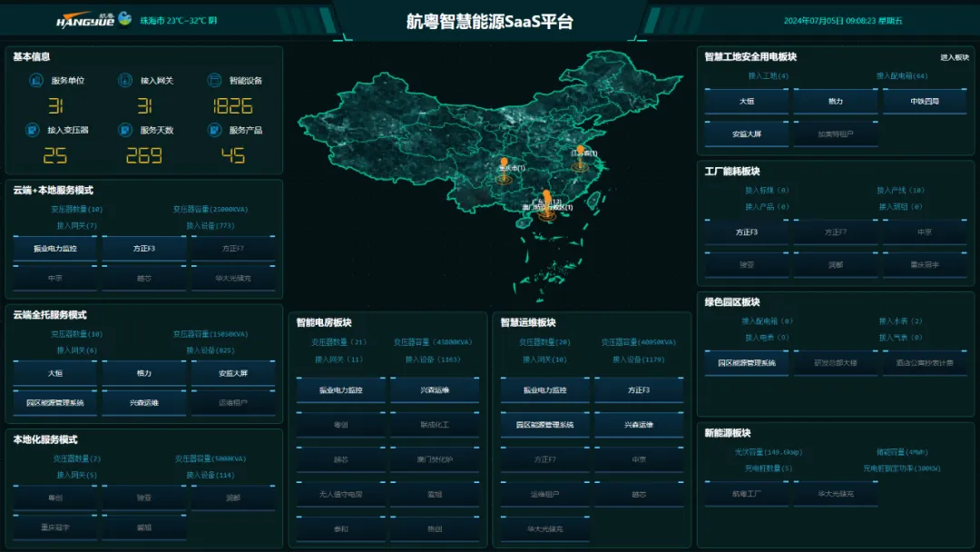
Task: Click the 接入变压器 icon in 基本信息
Action: click(x=32, y=130)
